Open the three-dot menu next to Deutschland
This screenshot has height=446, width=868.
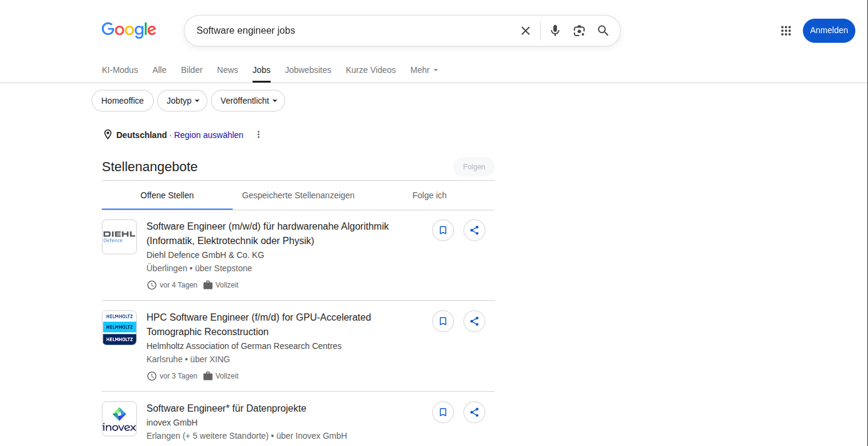pyautogui.click(x=259, y=134)
